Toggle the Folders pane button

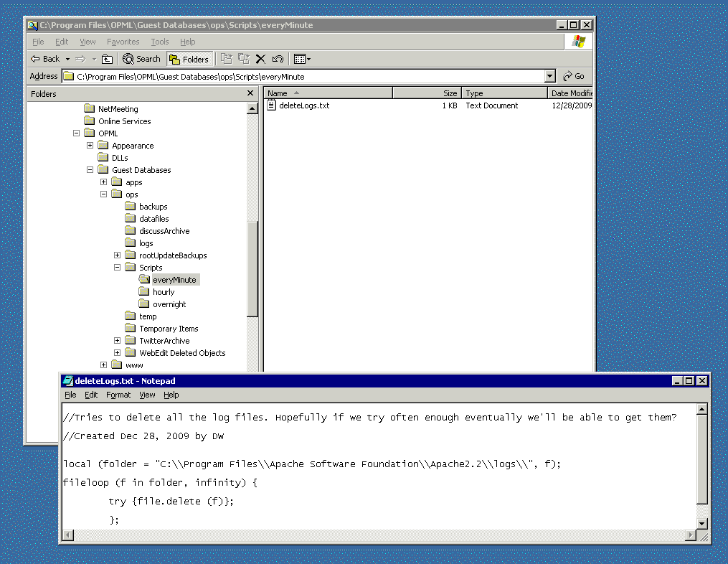[189, 59]
